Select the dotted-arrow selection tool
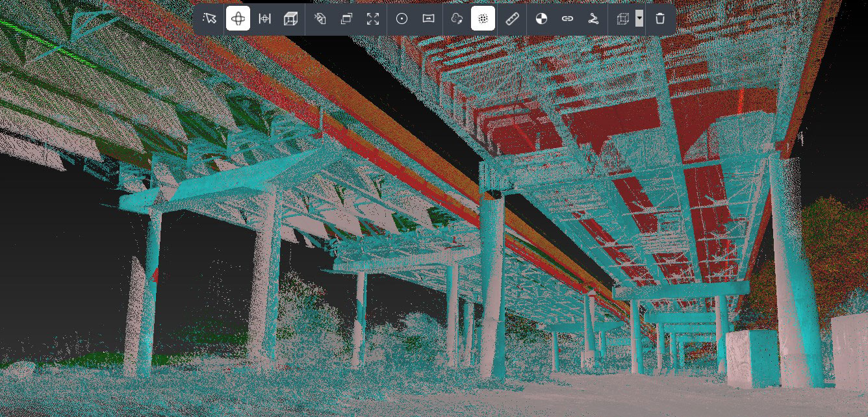The image size is (868, 417). coord(209,18)
